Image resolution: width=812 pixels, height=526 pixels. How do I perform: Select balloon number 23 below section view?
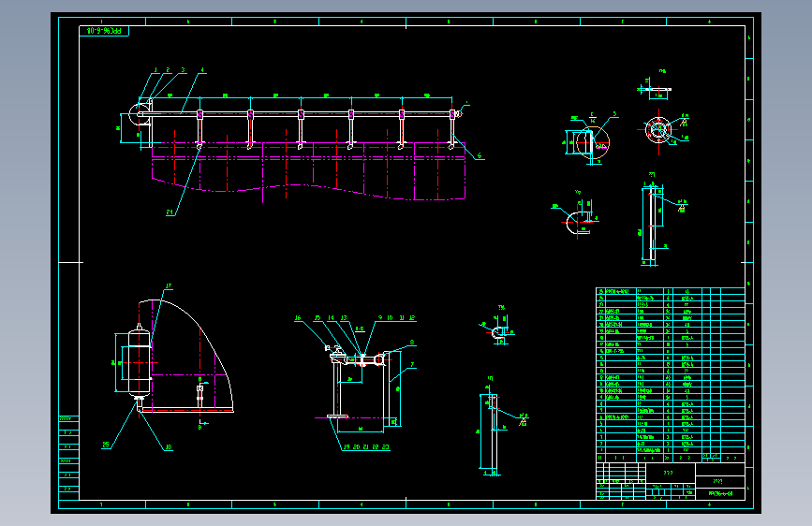385,446
